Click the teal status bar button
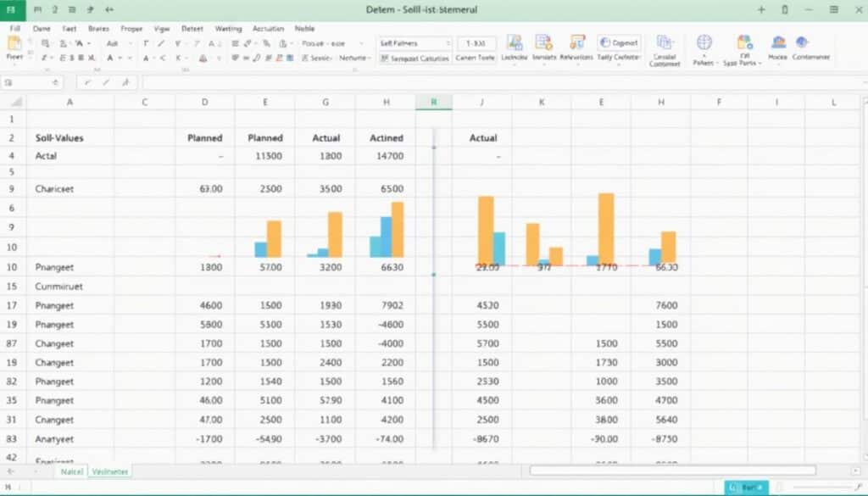Screen dimensions: 868x496 tap(746, 488)
